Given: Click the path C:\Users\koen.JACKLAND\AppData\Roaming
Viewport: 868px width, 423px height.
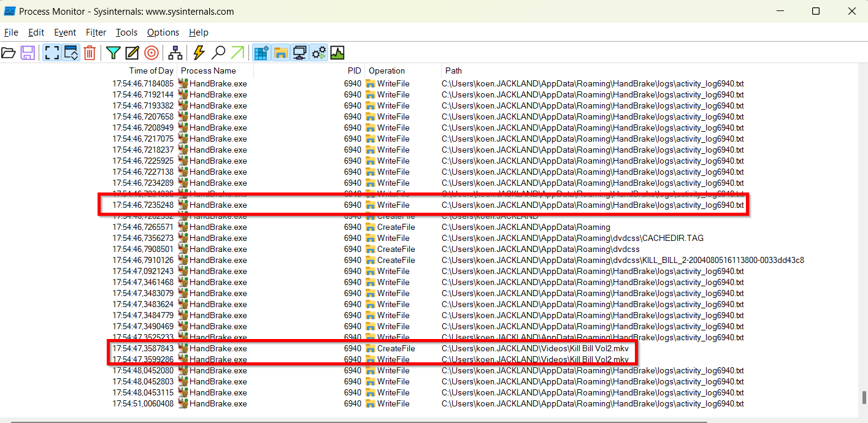Looking at the screenshot, I should (x=526, y=227).
